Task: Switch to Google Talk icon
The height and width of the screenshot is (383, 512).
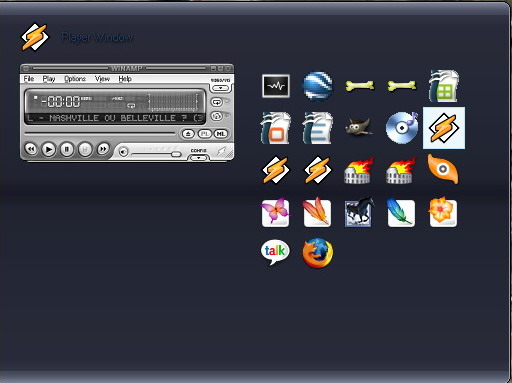Action: 275,252
